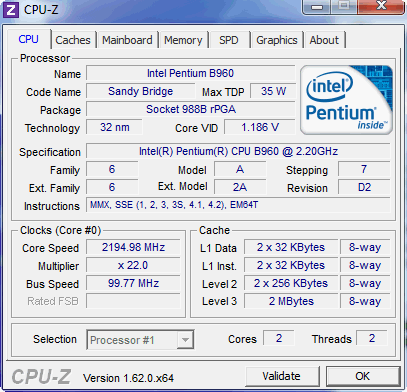Click the Name field Intel Pentium B960

(191, 73)
